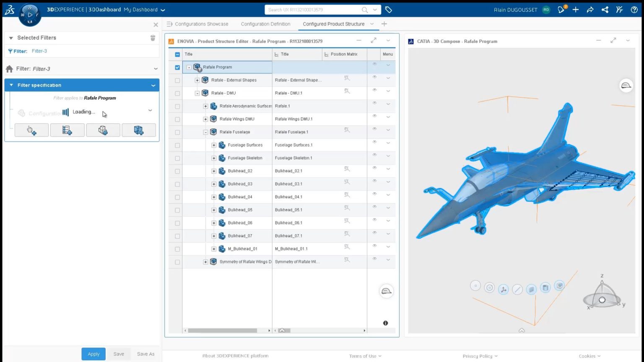Toggle the header select-all checkbox
This screenshot has width=644, height=362.
(x=177, y=54)
